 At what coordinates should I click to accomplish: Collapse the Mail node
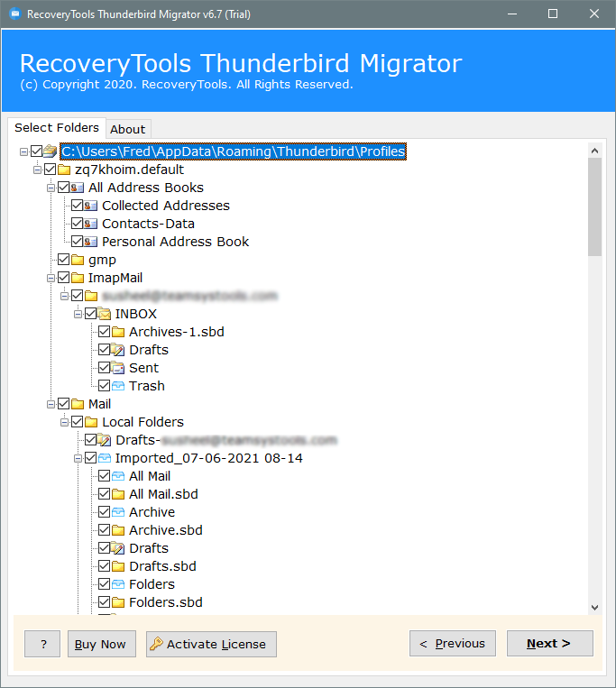51,404
